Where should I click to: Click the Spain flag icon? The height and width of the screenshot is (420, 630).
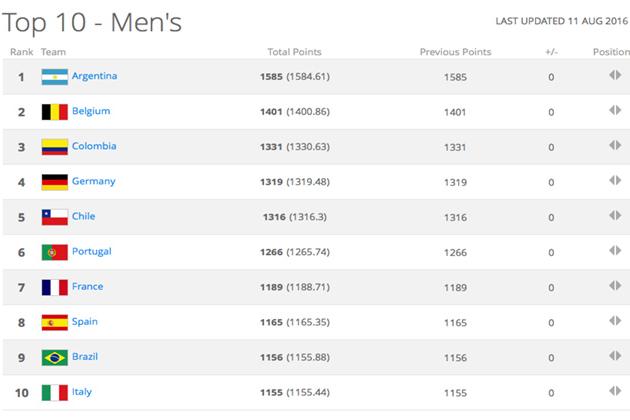click(54, 322)
